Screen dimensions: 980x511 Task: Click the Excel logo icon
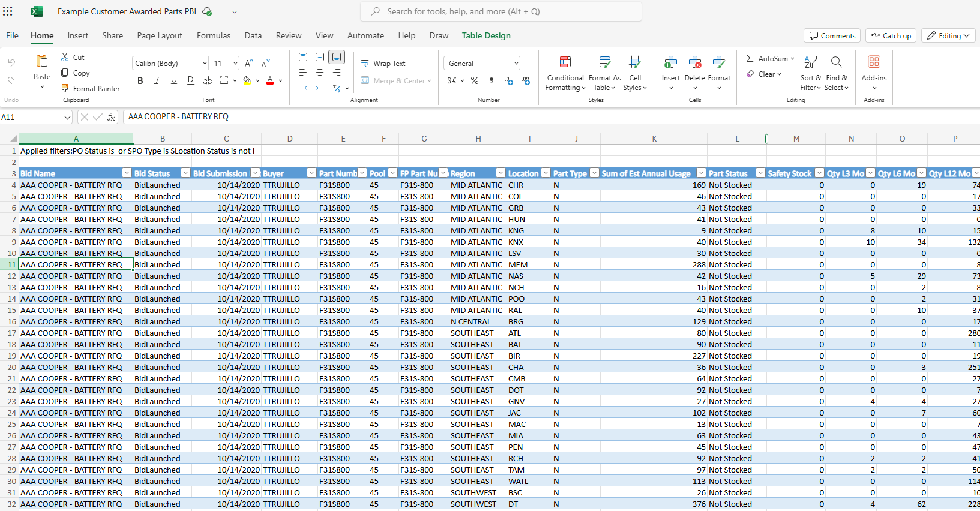(x=37, y=11)
